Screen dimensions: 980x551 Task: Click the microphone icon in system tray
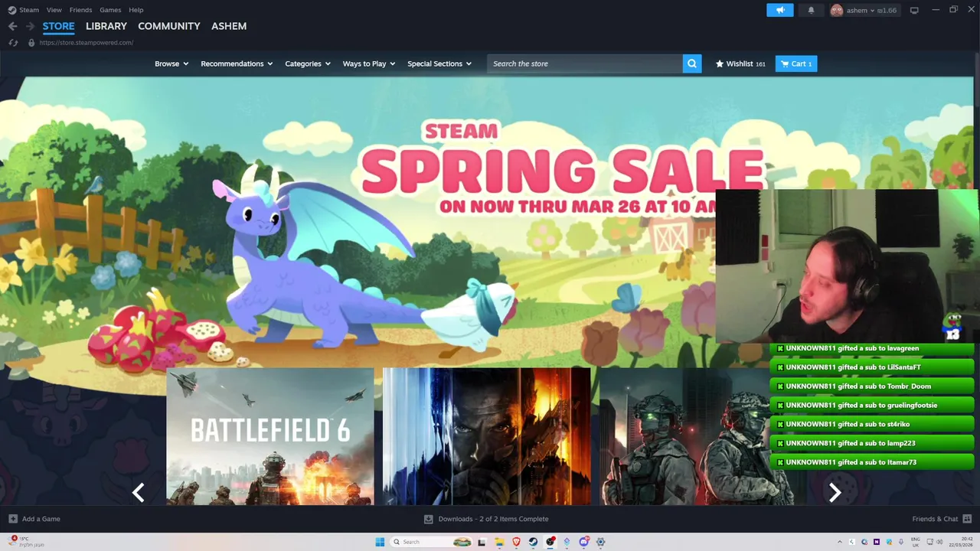901,542
